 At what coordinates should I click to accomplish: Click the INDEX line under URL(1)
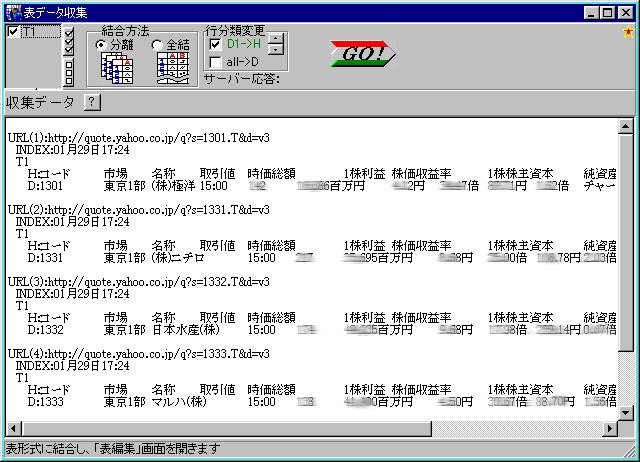pyautogui.click(x=73, y=150)
